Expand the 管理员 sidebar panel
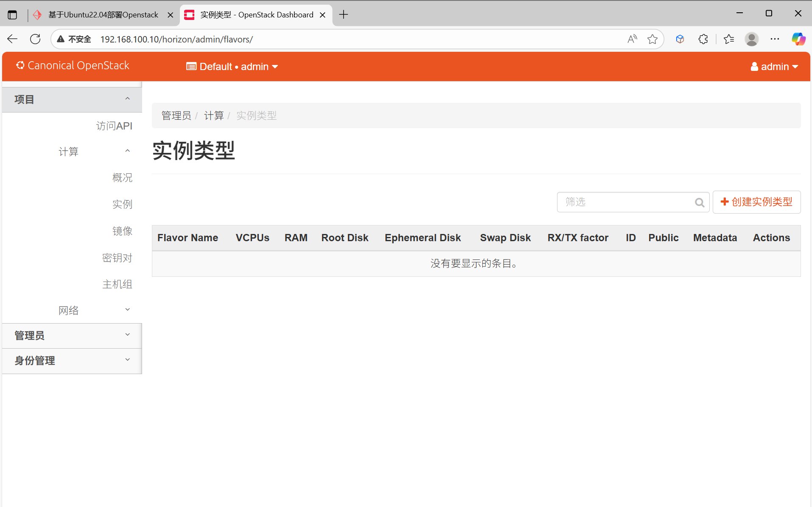 pyautogui.click(x=72, y=335)
